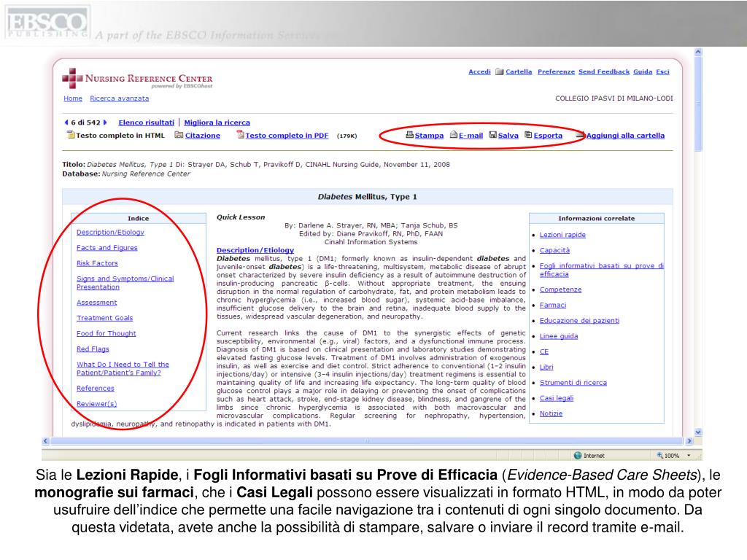747x560 pixels.
Task: Click the Esporta export icon
Action: (528, 135)
